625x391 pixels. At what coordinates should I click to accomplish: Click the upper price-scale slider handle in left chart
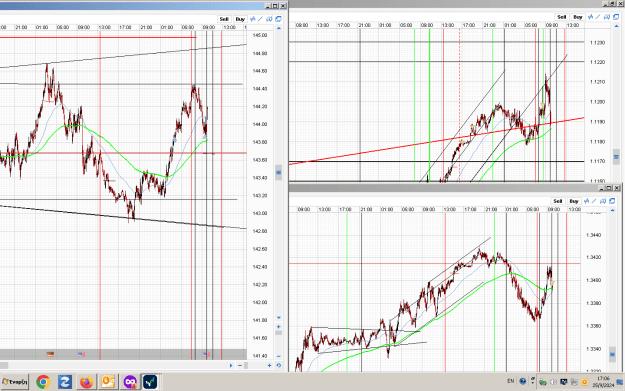click(279, 172)
